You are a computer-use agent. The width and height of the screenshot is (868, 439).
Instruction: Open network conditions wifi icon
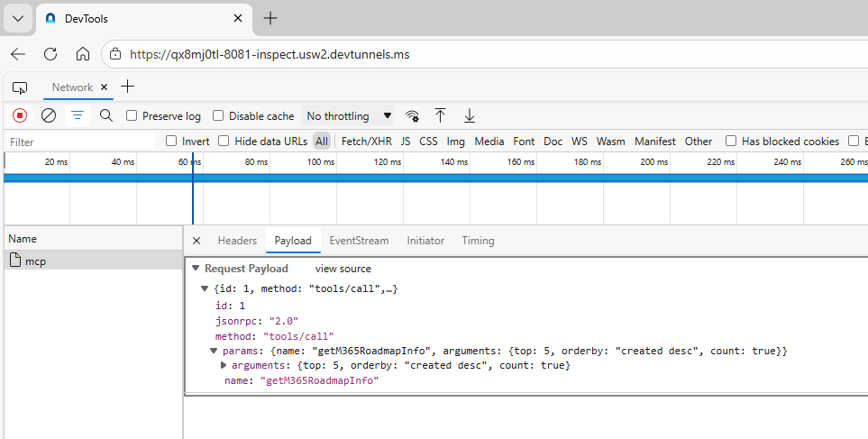(412, 115)
